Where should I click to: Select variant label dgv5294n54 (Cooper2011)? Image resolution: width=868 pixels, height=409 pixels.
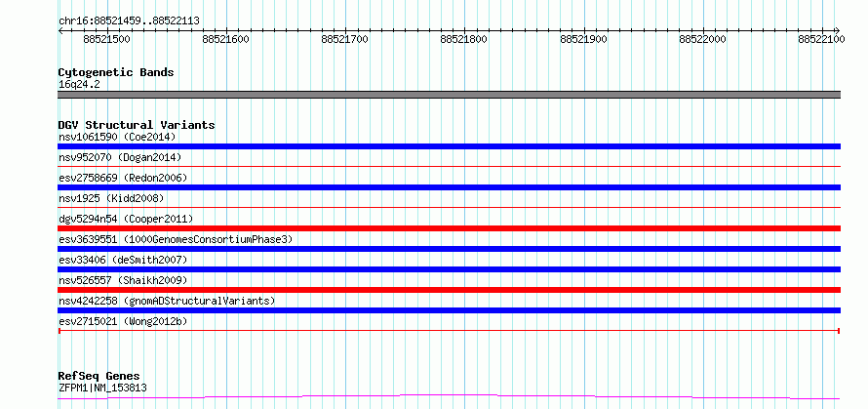(x=126, y=219)
